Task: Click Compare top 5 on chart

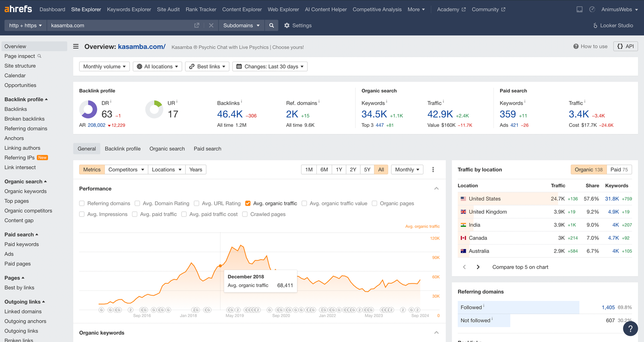Action: [520, 267]
